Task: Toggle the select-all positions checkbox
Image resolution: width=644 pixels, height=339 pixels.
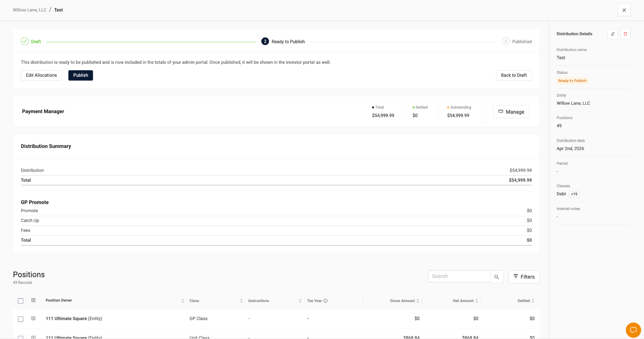Action: click(20, 301)
